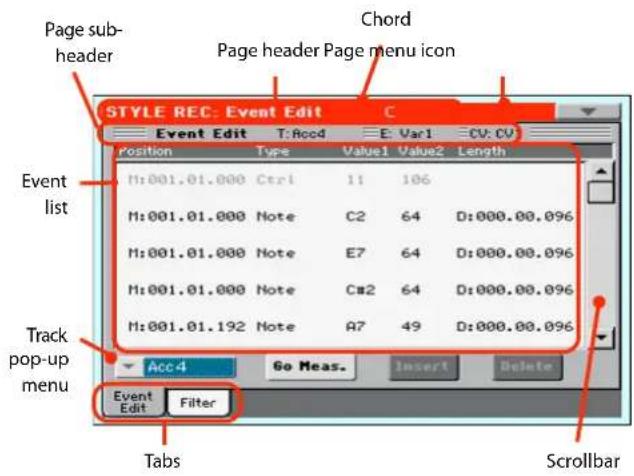Click the CV: CV sub-header label
Screen dimensions: 634x476
pyautogui.click(x=492, y=133)
